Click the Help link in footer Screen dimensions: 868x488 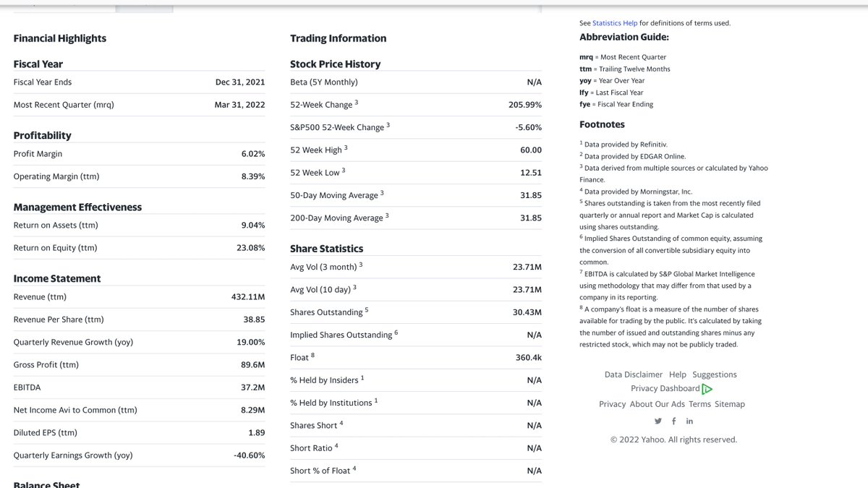point(678,374)
